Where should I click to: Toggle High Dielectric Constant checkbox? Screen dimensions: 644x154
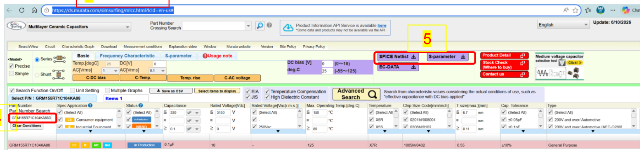coord(267,97)
